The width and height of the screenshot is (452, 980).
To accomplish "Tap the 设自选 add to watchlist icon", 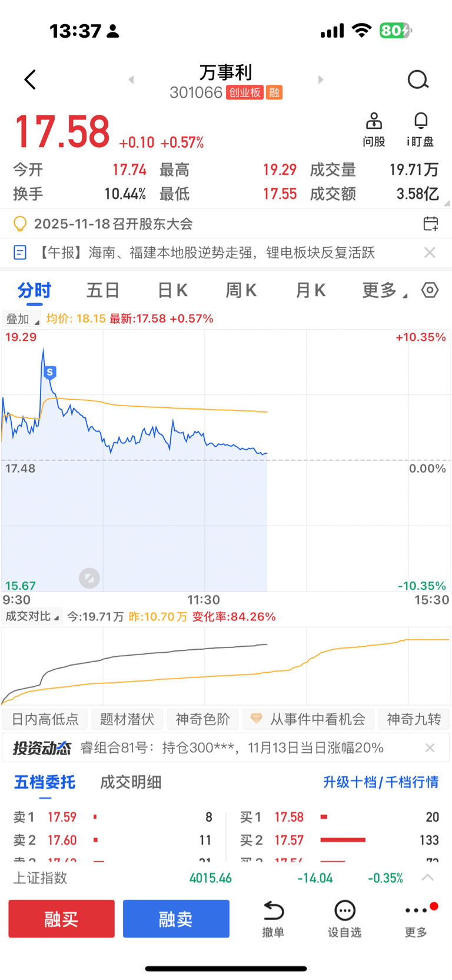I will click(344, 917).
